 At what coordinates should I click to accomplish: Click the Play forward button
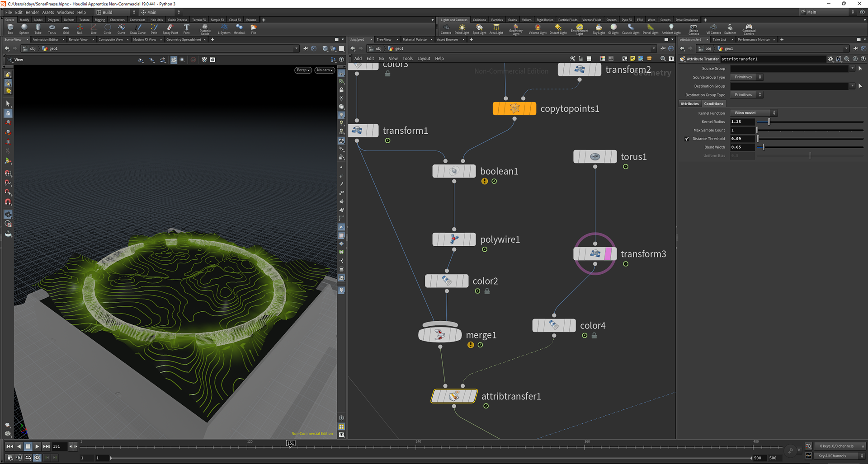click(37, 446)
